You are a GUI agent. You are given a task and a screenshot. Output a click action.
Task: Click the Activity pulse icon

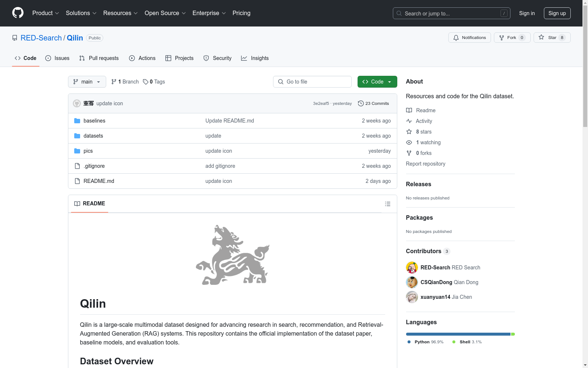click(409, 121)
